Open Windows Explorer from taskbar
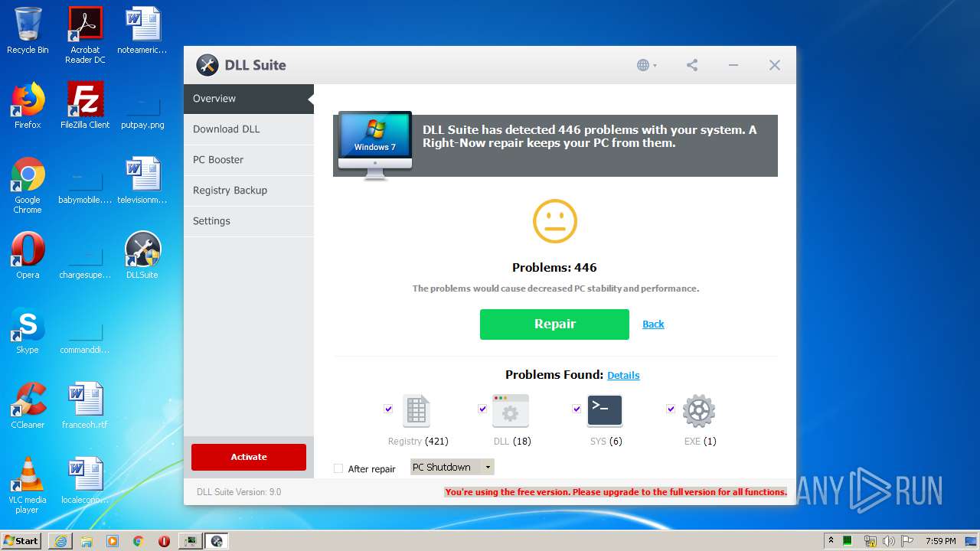Viewport: 980px width, 551px height. 87,541
